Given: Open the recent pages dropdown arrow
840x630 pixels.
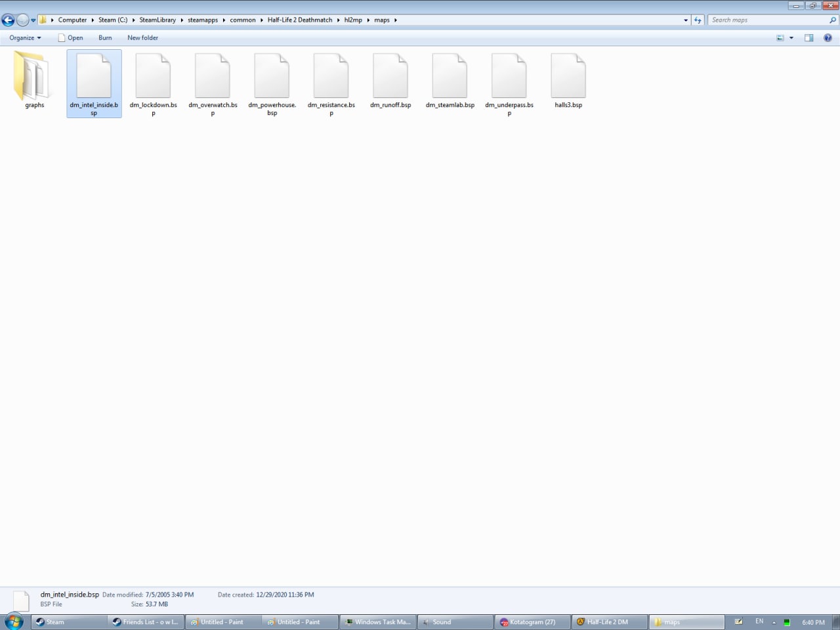Looking at the screenshot, I should 33,20.
